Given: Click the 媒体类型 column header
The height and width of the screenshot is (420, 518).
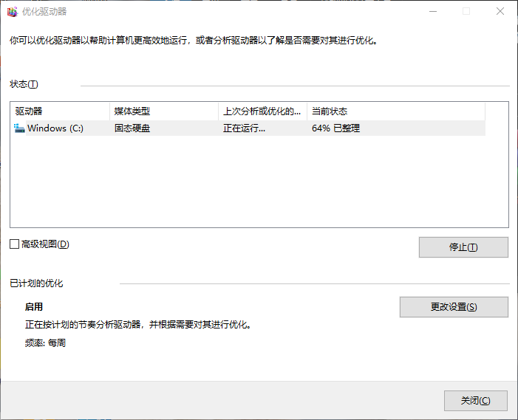Looking at the screenshot, I should point(164,111).
